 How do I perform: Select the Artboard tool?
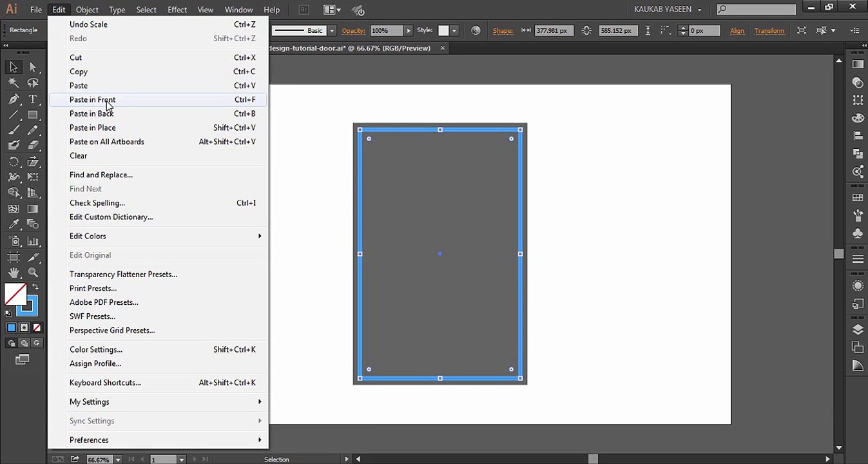(x=14, y=257)
